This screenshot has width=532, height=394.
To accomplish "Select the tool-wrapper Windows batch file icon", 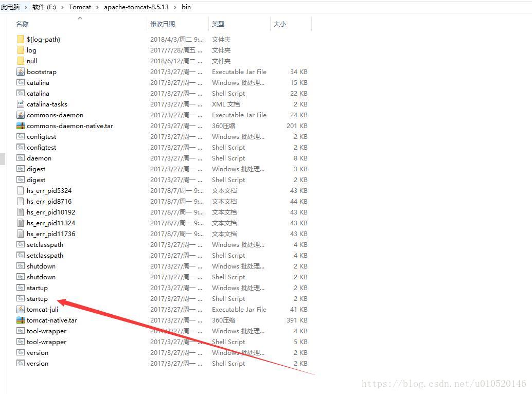I will pos(21,331).
